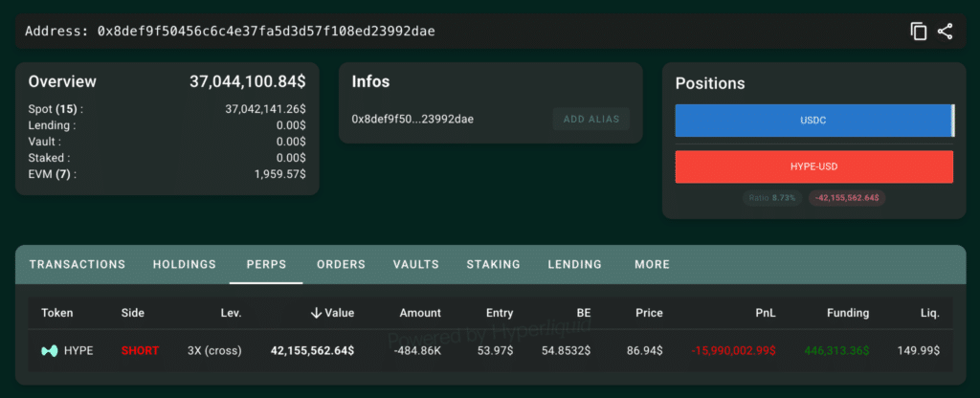Sort by the Value column arrow

[x=316, y=313]
